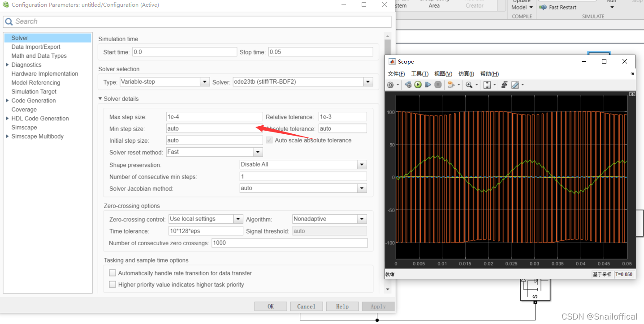This screenshot has width=644, height=324.
Task: Enable Higher priority value indicates higher task priority
Action: (x=112, y=285)
